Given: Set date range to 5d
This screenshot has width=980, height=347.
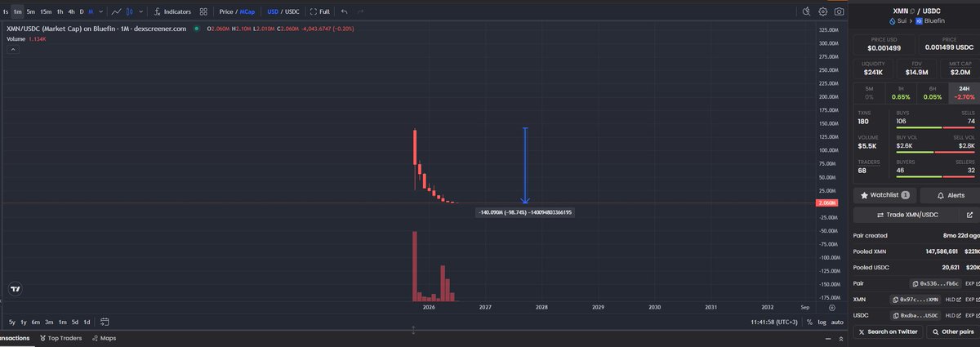Looking at the screenshot, I should pos(75,322).
